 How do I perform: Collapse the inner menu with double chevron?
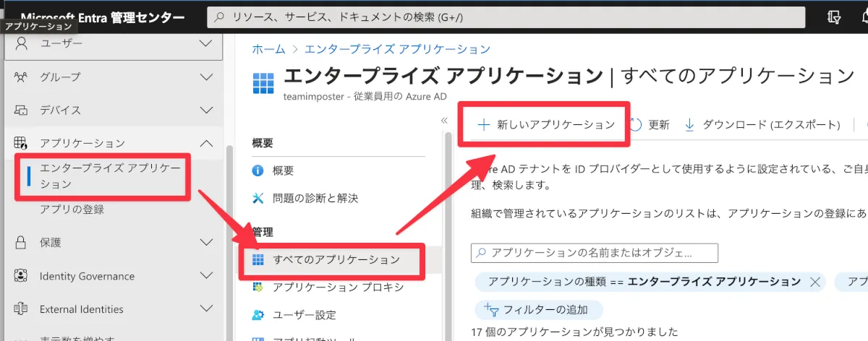[x=444, y=121]
